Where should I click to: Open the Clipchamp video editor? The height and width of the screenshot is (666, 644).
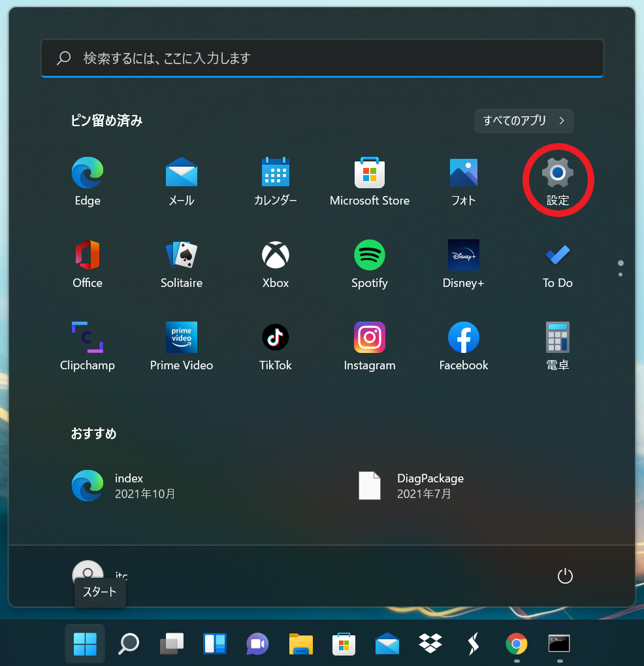pos(88,346)
